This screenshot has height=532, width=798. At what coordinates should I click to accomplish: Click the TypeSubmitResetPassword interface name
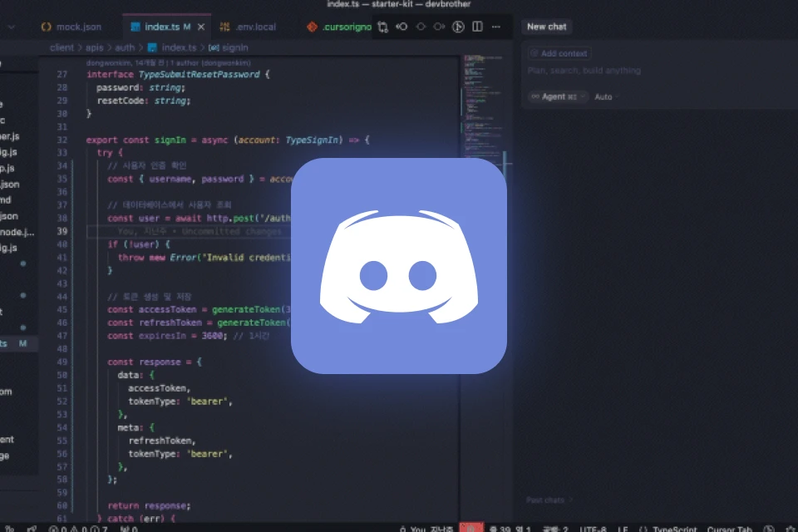[199, 74]
